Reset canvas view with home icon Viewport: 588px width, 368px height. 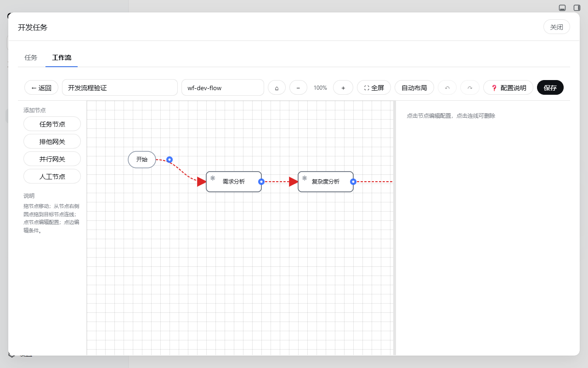coord(277,87)
